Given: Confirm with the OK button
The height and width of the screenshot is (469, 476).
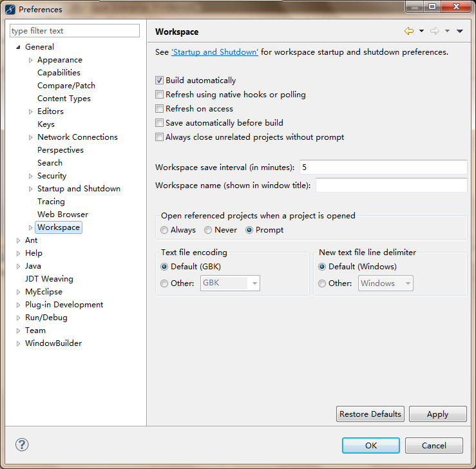Looking at the screenshot, I should pos(370,446).
